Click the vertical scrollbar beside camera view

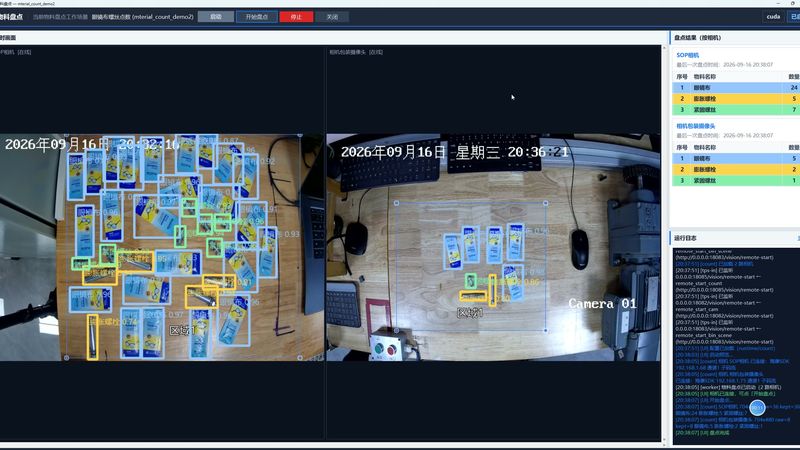664,244
